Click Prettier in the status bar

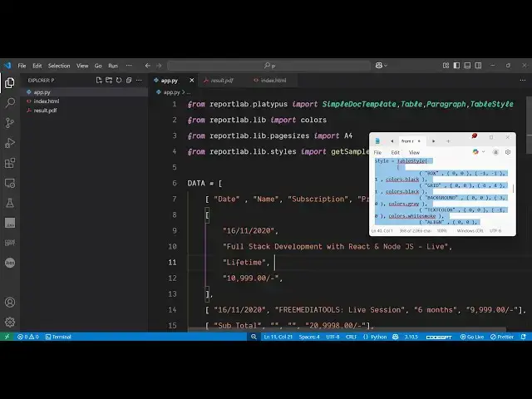point(502,337)
